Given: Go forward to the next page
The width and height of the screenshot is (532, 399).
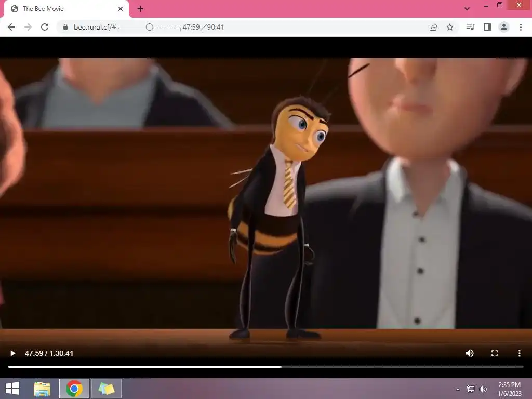Looking at the screenshot, I should point(28,27).
